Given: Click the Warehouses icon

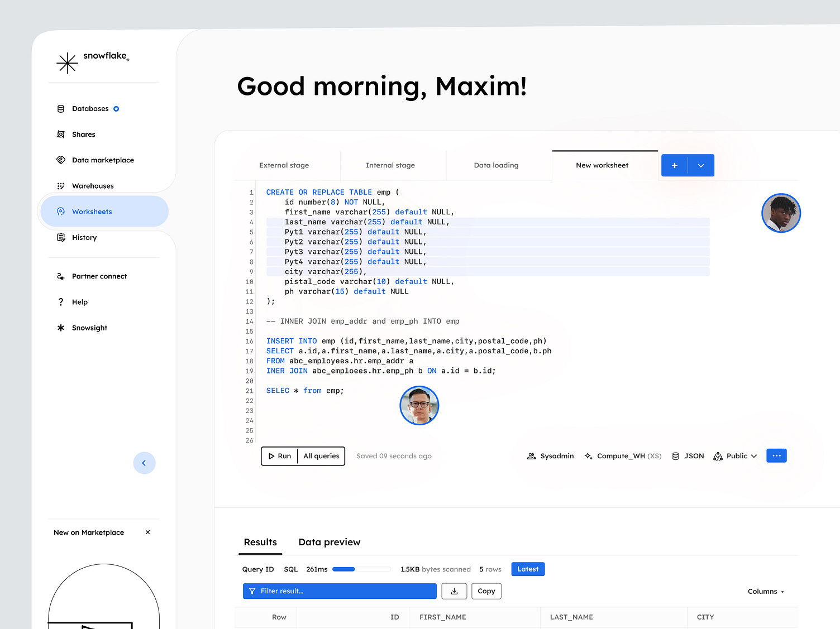Looking at the screenshot, I should tap(61, 185).
